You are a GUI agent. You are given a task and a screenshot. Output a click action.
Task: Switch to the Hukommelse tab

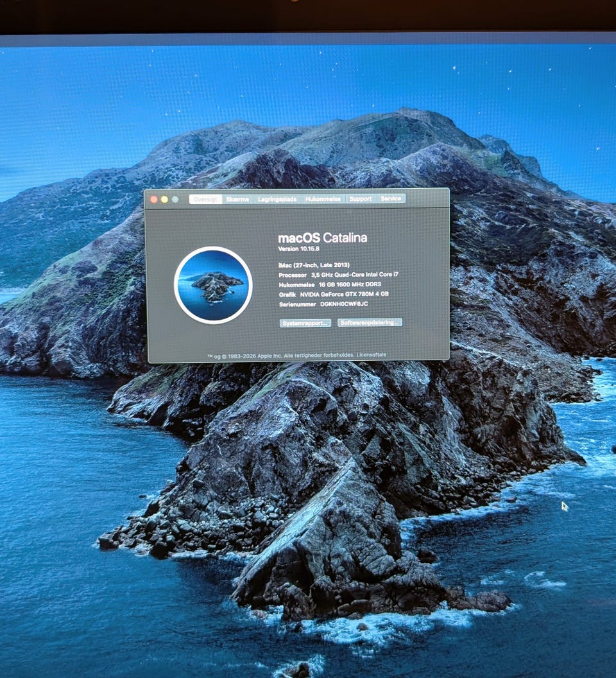pos(323,199)
